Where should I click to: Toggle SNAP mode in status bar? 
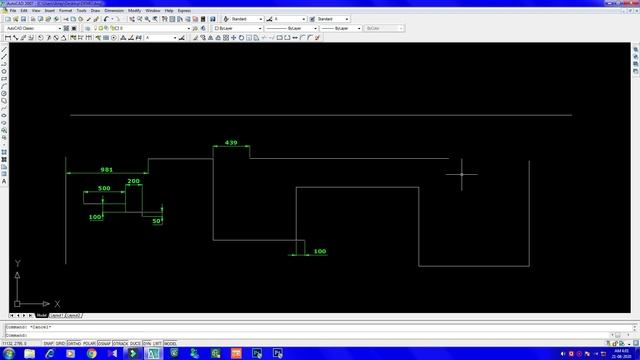[x=49, y=343]
